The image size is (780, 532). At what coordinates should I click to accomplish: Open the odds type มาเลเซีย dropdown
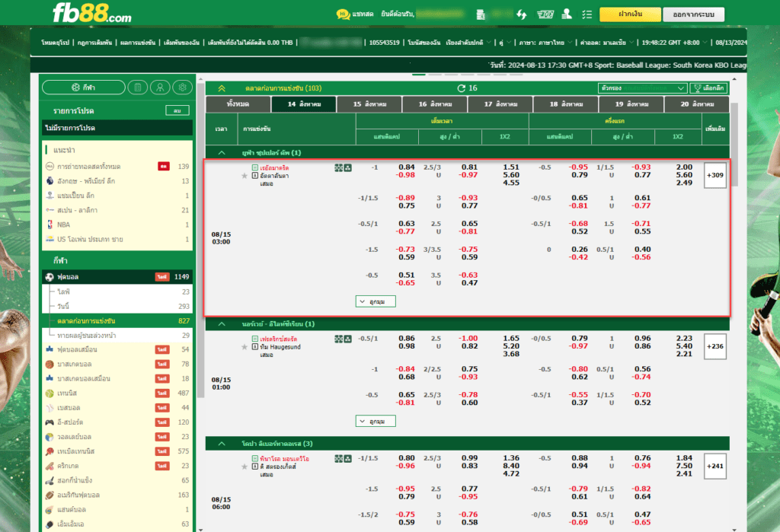(607, 43)
